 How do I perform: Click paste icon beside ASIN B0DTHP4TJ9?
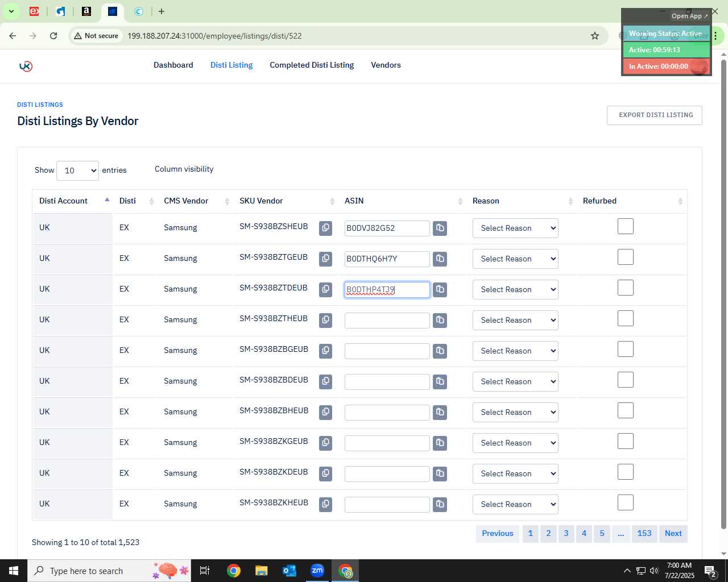440,289
